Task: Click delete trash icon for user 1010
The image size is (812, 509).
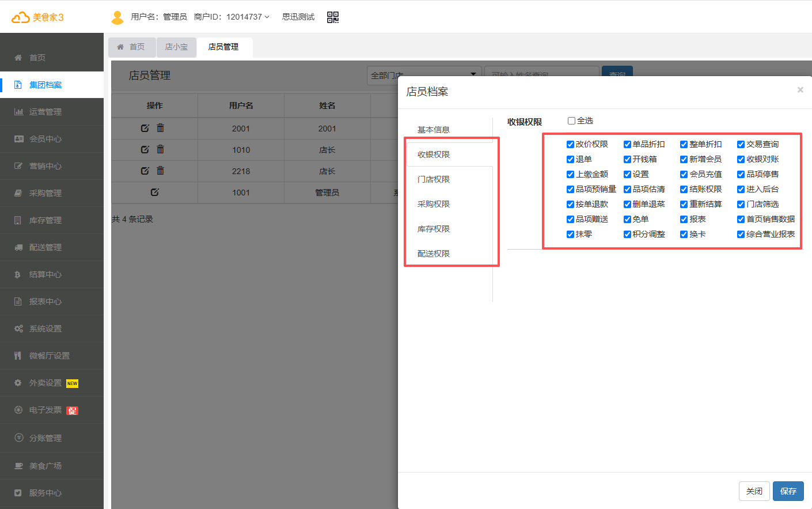Action: click(161, 149)
